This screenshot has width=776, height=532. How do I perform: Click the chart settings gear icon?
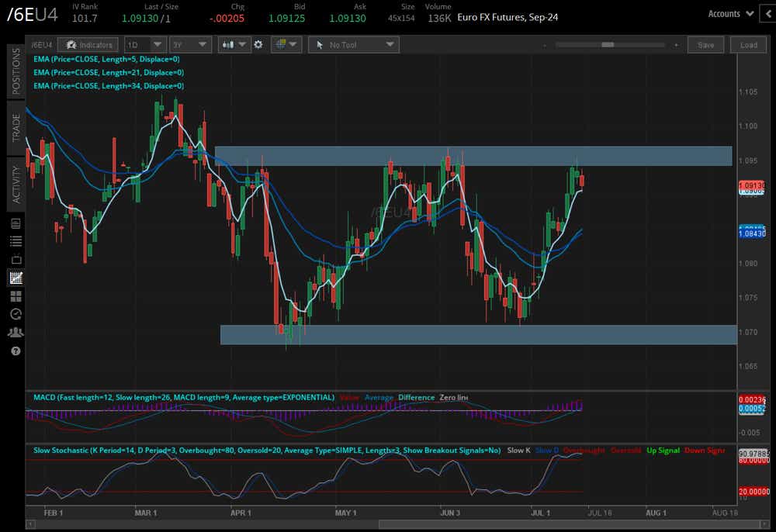coord(258,45)
